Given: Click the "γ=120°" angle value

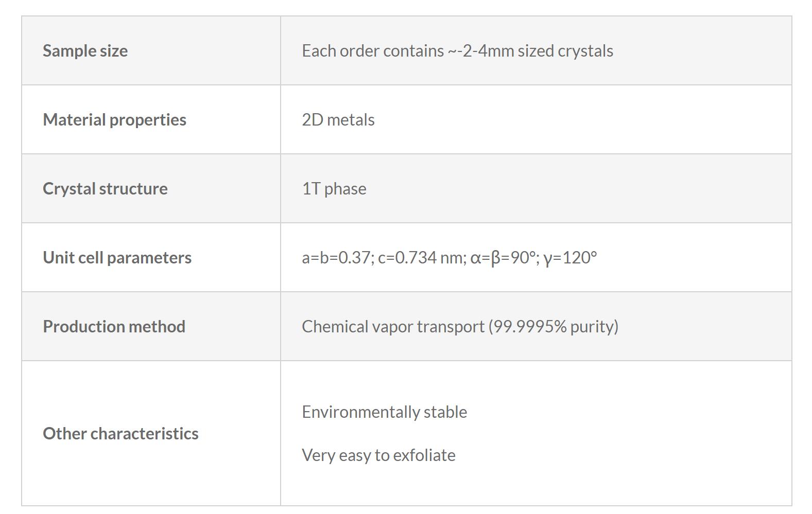Looking at the screenshot, I should 570,258.
